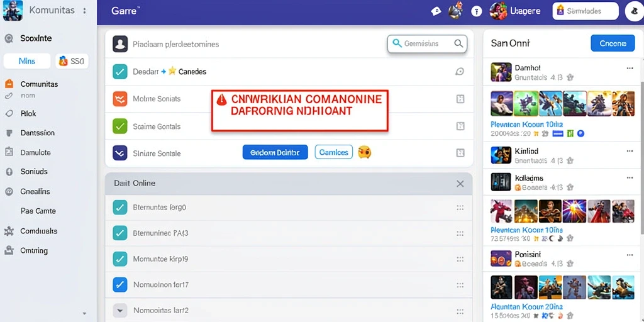Open Comunitas sidebar item
Screen dimensions: 644x322
(39, 84)
